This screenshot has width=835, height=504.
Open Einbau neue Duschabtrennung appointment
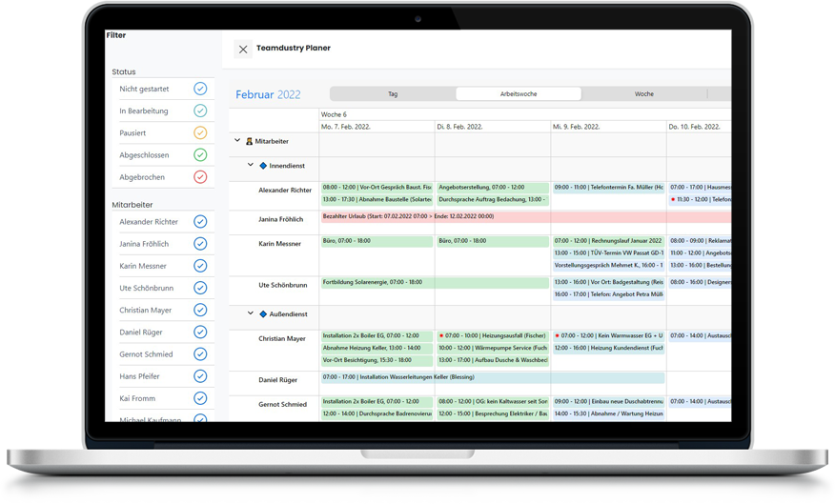coord(609,402)
